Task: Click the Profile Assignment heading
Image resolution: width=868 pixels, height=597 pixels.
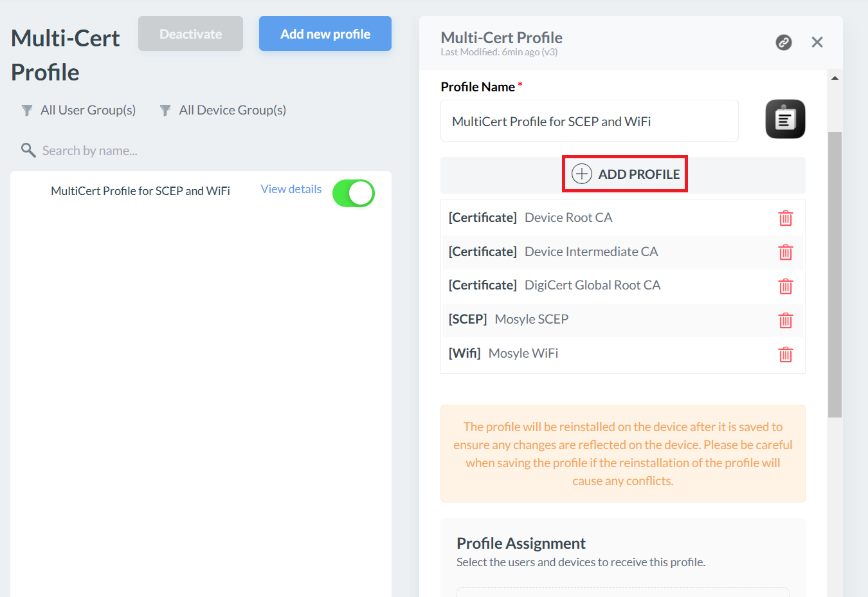Action: pos(521,544)
